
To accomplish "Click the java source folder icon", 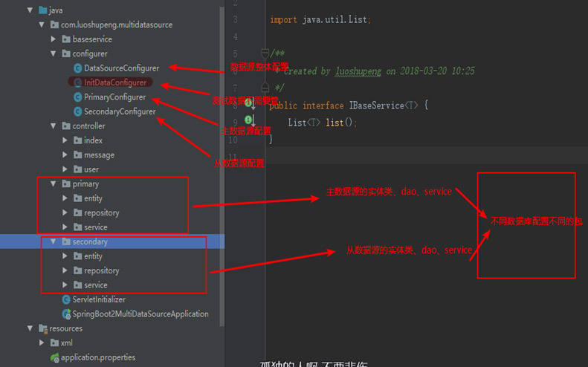I will point(43,10).
